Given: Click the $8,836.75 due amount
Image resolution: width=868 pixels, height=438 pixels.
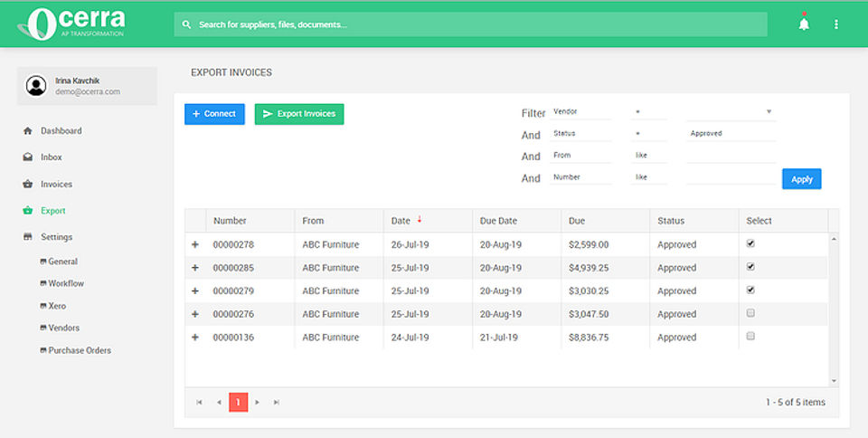Looking at the screenshot, I should (x=589, y=338).
